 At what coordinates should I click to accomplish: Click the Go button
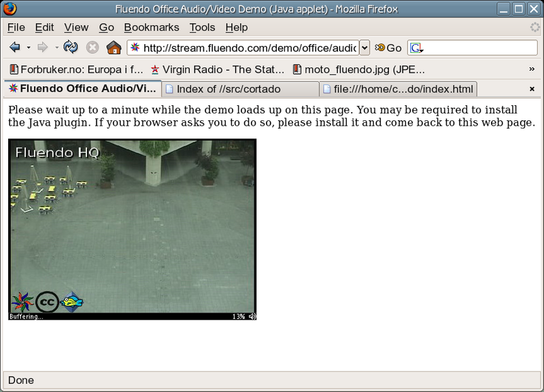click(x=388, y=48)
